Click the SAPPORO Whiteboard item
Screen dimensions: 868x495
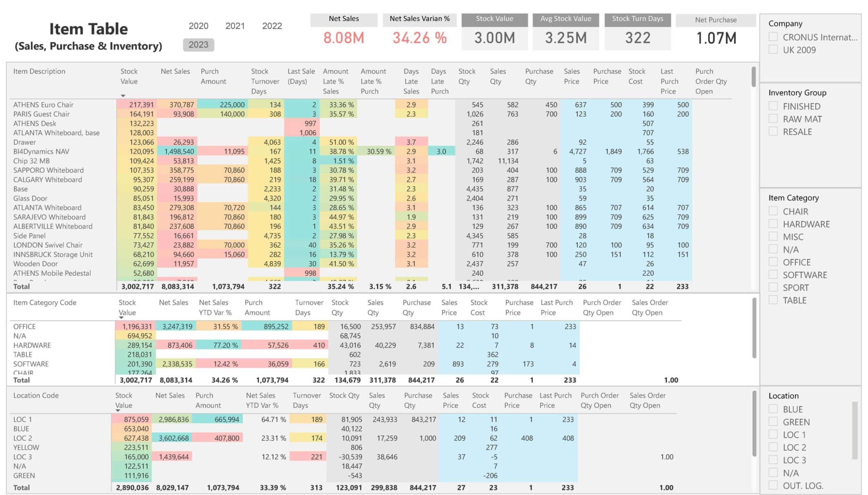point(48,170)
